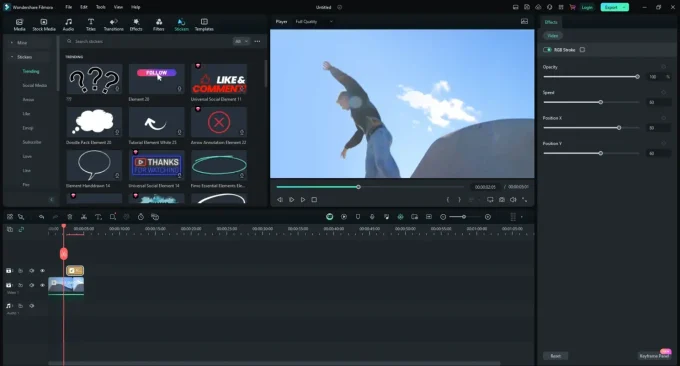Open the Templates panel
The height and width of the screenshot is (366, 680).
204,25
